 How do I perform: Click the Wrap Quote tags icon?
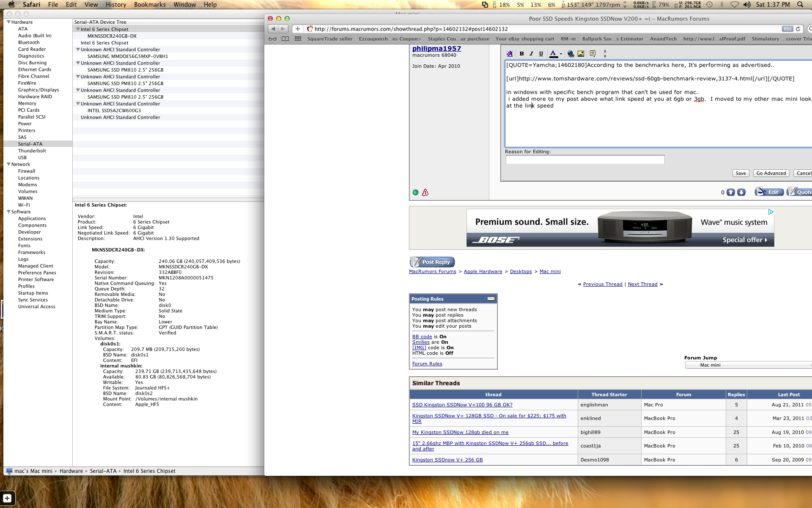593,54
